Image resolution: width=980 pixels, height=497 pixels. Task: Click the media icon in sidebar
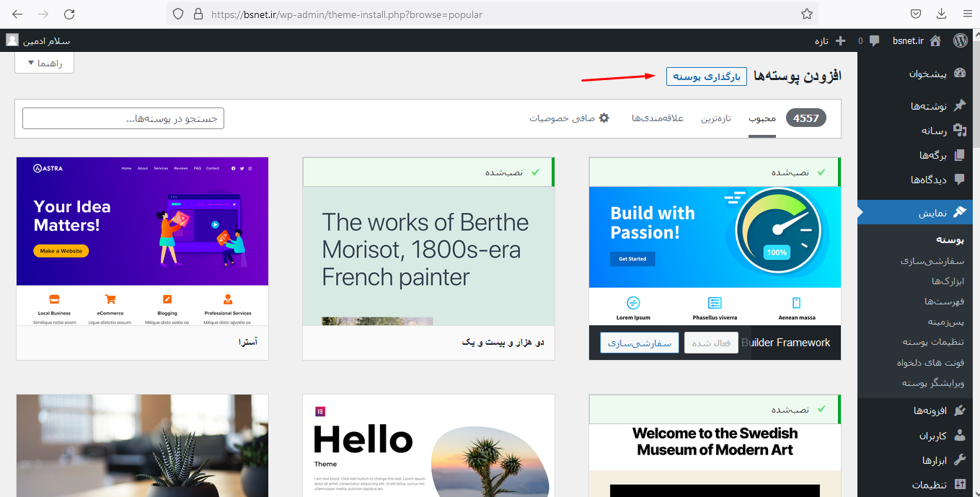coord(960,131)
